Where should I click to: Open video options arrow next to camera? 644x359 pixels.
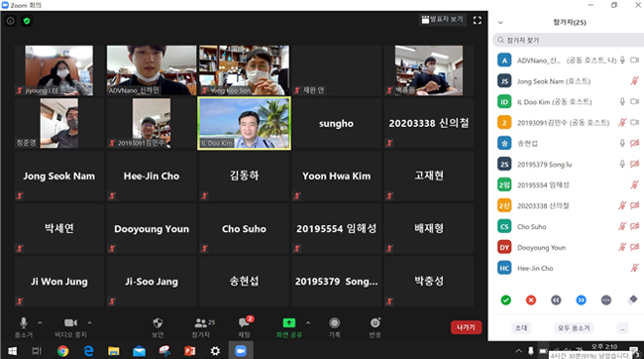[89, 323]
